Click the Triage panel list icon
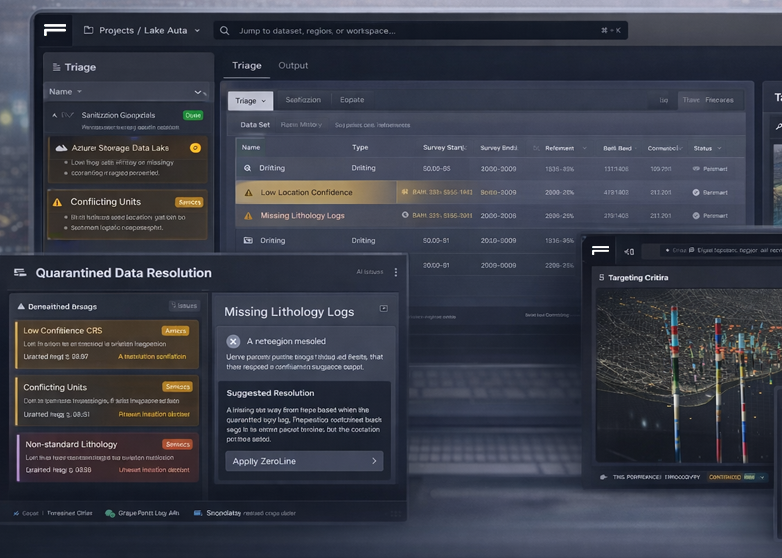The image size is (782, 558). (x=56, y=67)
